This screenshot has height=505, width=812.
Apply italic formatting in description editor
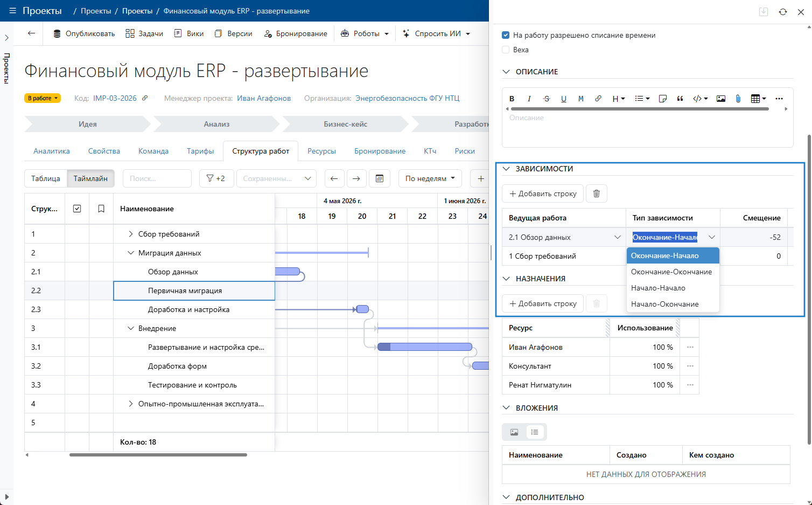pyautogui.click(x=529, y=99)
